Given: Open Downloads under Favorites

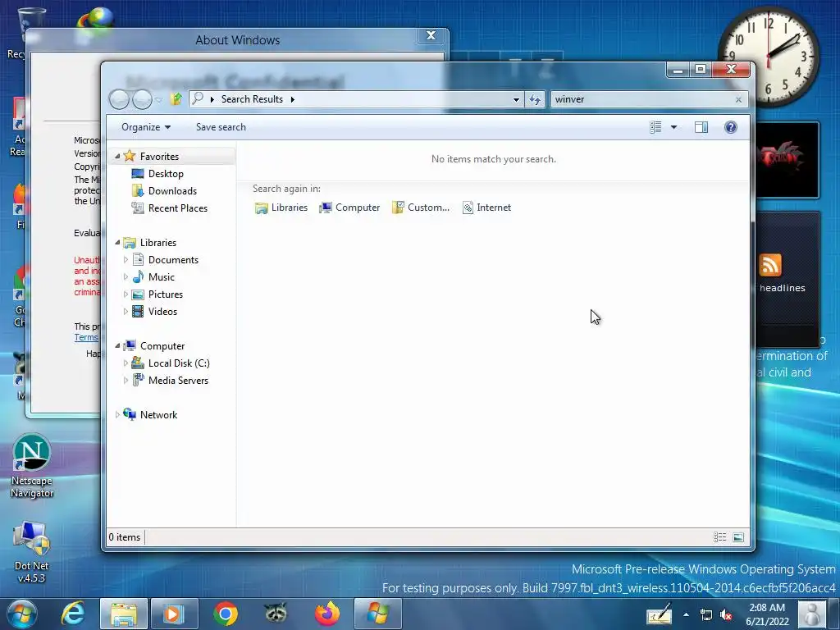Looking at the screenshot, I should (x=172, y=190).
